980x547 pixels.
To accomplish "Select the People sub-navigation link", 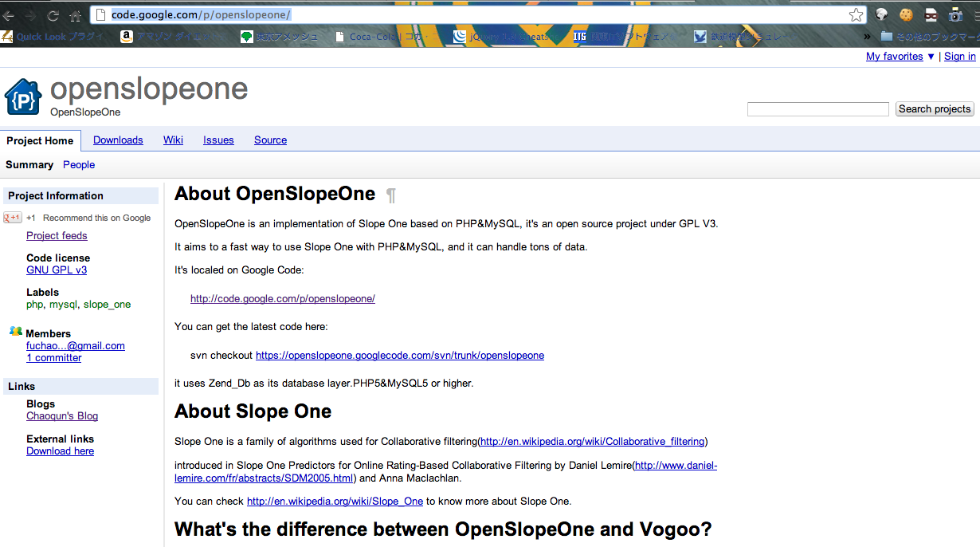I will pos(79,165).
